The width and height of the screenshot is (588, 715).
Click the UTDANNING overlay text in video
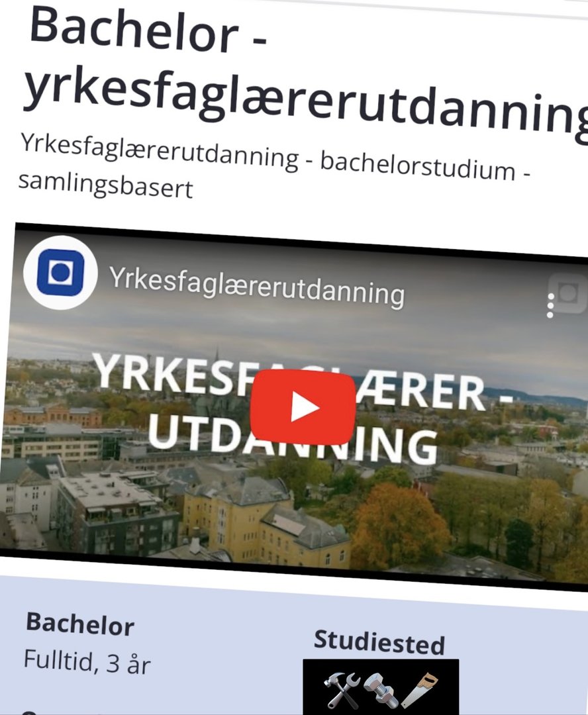click(292, 440)
